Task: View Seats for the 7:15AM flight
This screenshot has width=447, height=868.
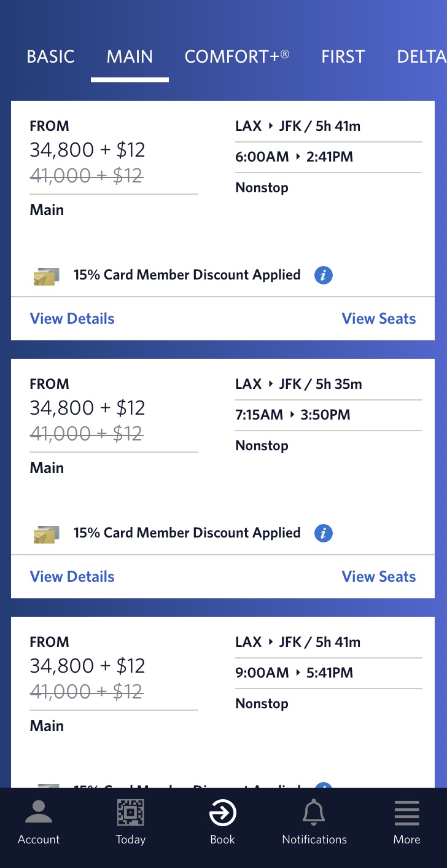Action: coord(378,577)
